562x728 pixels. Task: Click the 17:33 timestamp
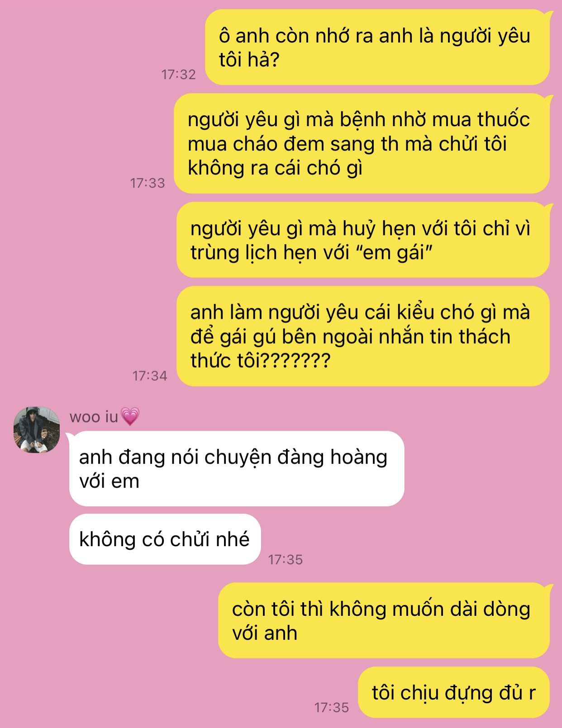pyautogui.click(x=148, y=183)
